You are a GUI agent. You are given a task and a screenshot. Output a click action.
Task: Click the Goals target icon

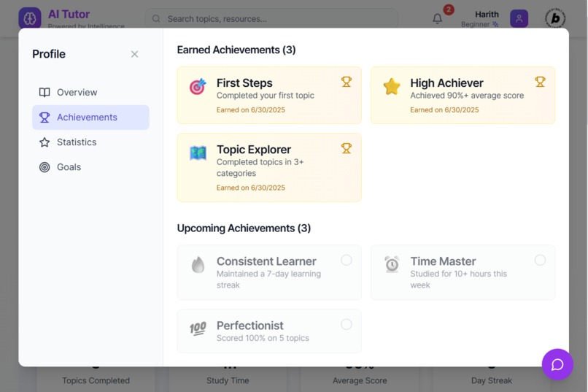pyautogui.click(x=45, y=167)
